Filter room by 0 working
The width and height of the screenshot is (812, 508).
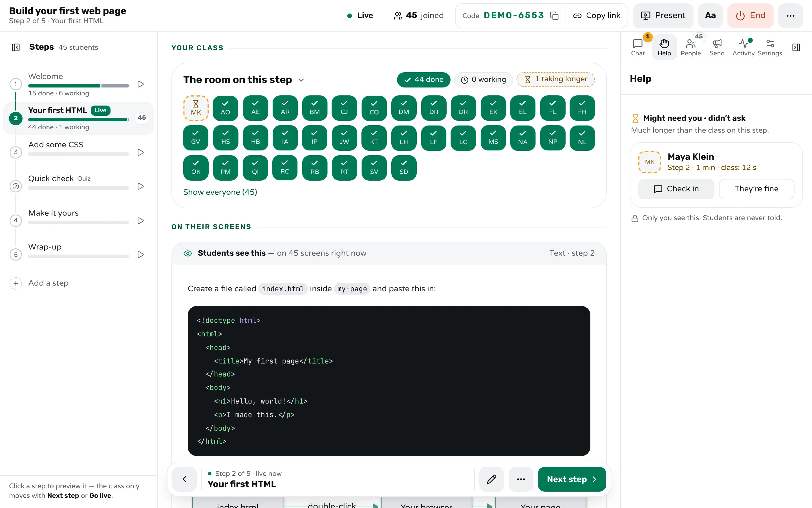pos(483,80)
